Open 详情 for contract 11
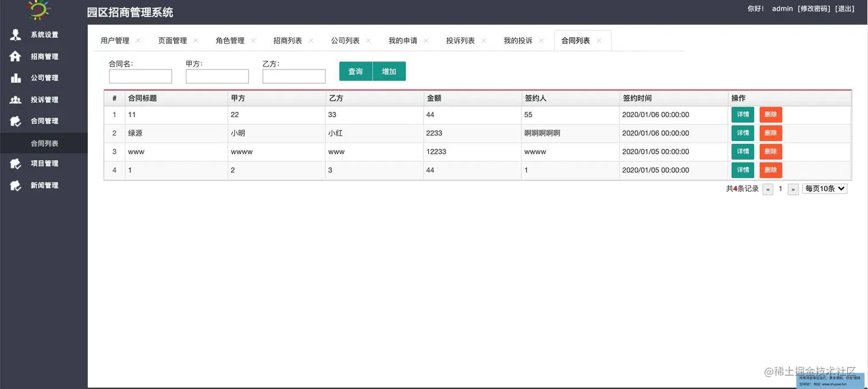The width and height of the screenshot is (868, 389). tap(743, 115)
